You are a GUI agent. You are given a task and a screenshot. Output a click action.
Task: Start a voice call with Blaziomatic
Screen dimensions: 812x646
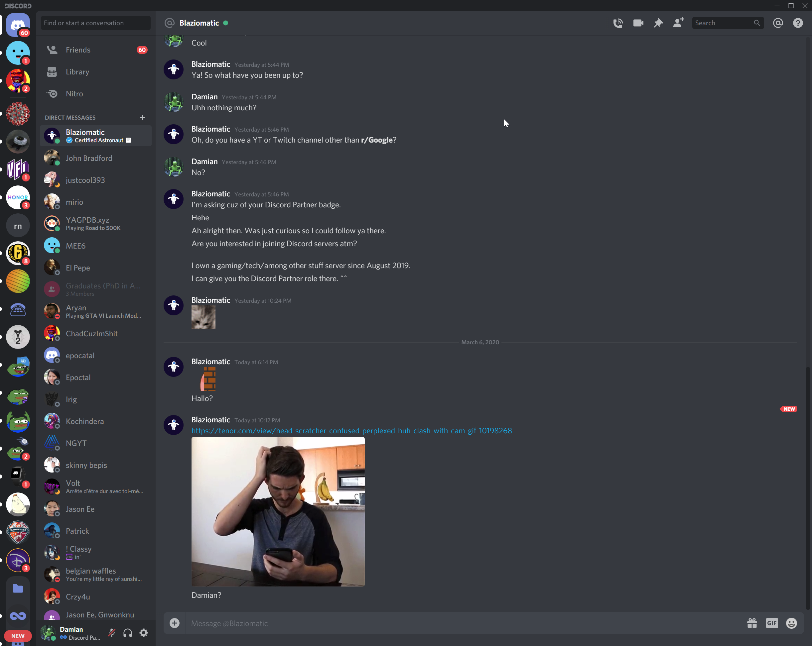pyautogui.click(x=618, y=23)
